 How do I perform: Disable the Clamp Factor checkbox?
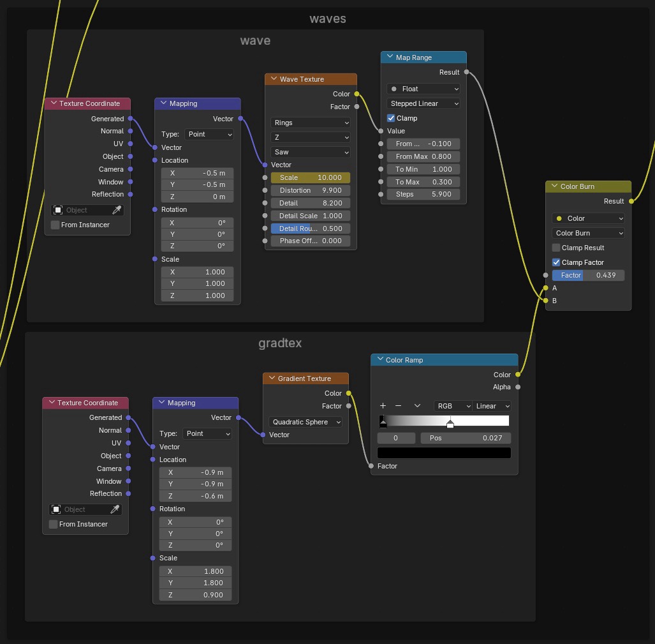556,262
